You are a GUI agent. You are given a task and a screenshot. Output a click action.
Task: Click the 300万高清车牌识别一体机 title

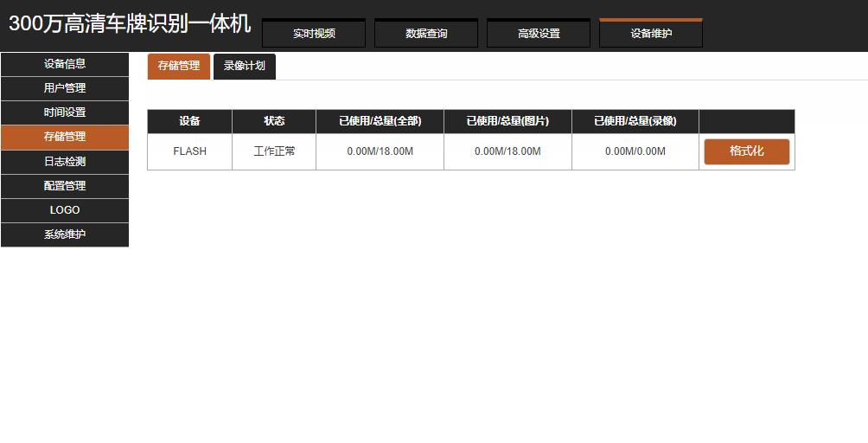coord(130,24)
